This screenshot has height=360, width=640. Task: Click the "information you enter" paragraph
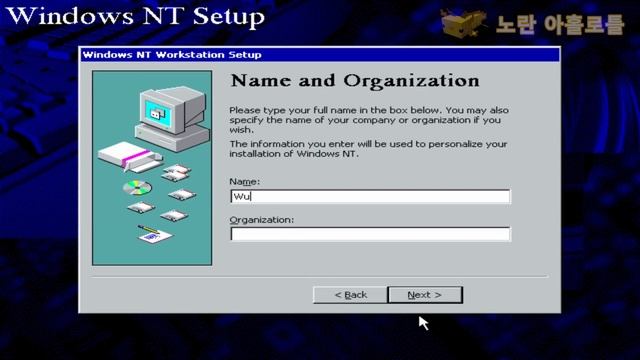click(368, 149)
